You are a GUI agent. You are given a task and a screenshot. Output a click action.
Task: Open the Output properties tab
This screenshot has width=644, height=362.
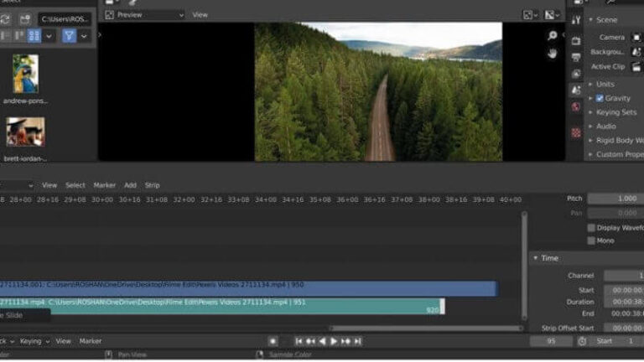[576, 57]
